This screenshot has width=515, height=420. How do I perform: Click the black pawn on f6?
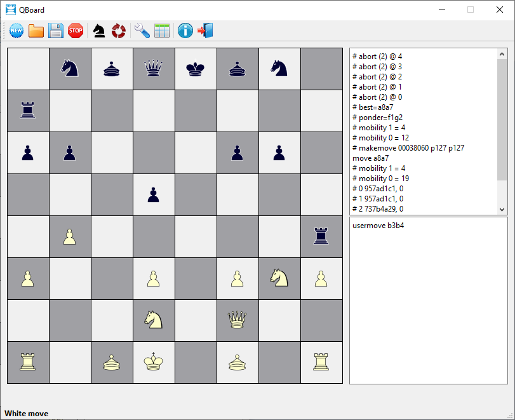[237, 152]
